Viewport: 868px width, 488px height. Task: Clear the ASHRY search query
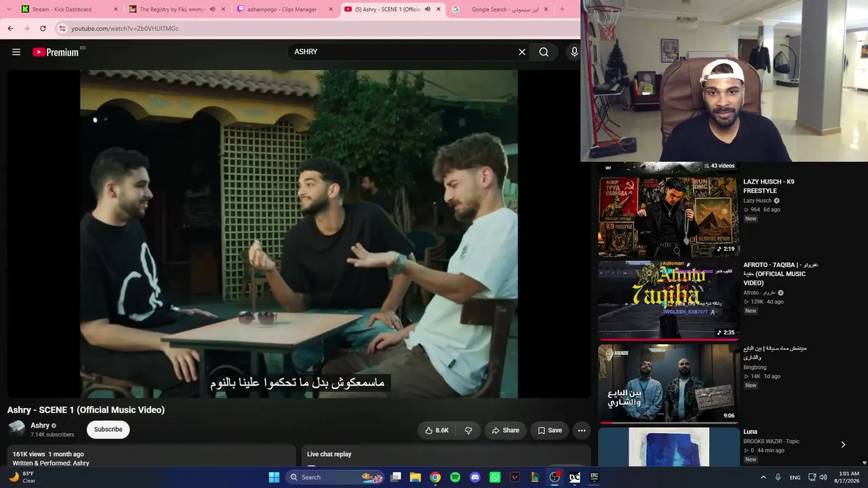[522, 52]
